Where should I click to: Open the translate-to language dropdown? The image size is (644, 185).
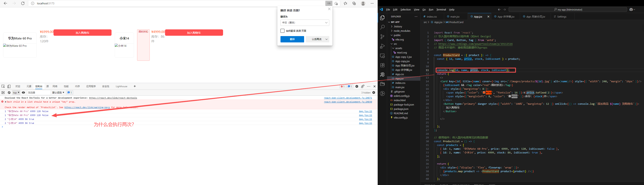305,22
